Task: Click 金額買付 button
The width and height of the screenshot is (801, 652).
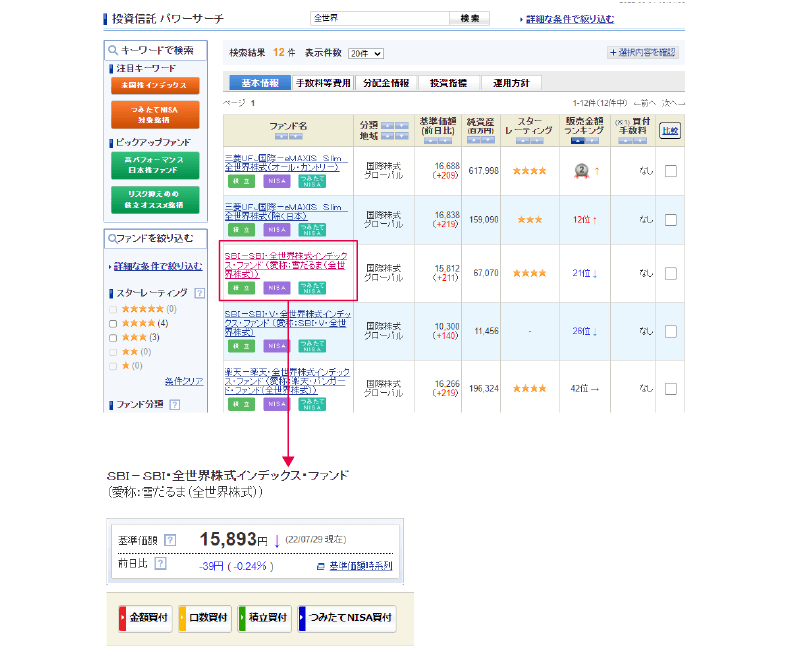Action: pos(145,618)
